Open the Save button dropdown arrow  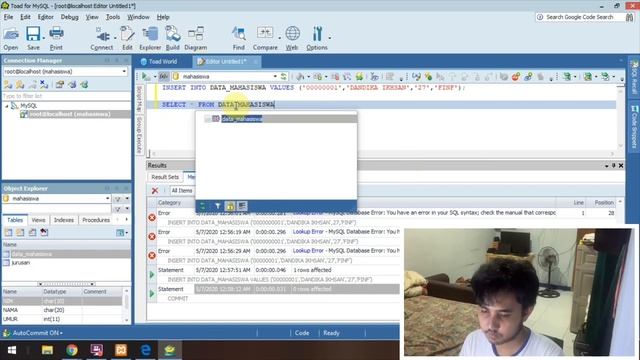pyautogui.click(x=44, y=38)
